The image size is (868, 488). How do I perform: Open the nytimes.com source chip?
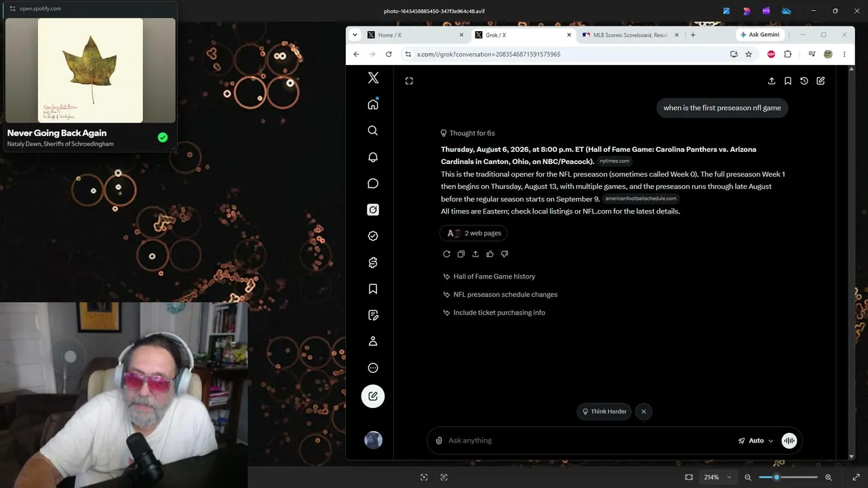614,161
